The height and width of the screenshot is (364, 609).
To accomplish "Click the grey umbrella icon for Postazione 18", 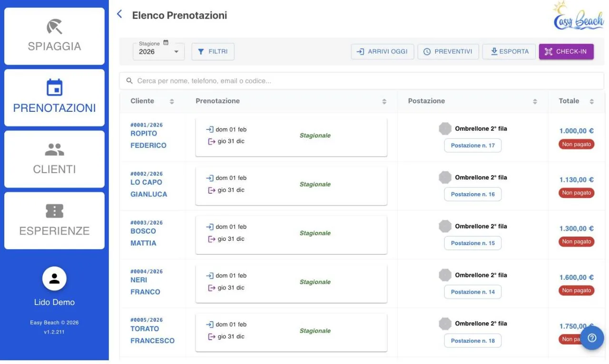I will click(445, 324).
